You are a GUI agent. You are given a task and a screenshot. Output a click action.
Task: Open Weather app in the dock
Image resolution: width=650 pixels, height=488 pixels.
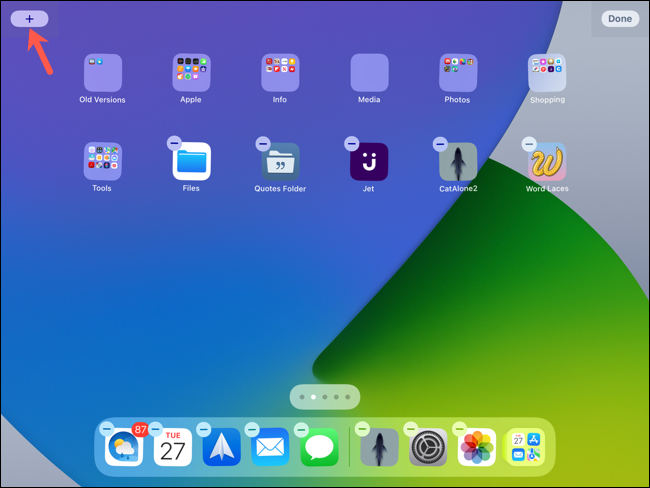tap(124, 447)
